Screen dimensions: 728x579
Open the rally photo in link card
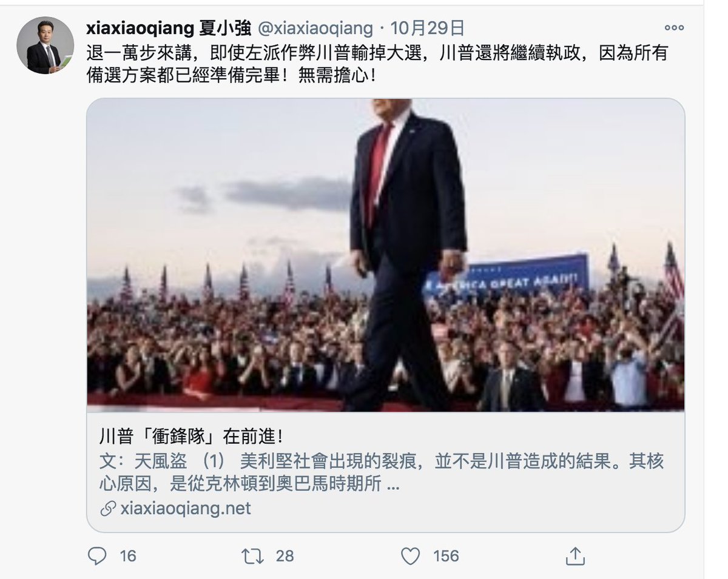pos(386,255)
